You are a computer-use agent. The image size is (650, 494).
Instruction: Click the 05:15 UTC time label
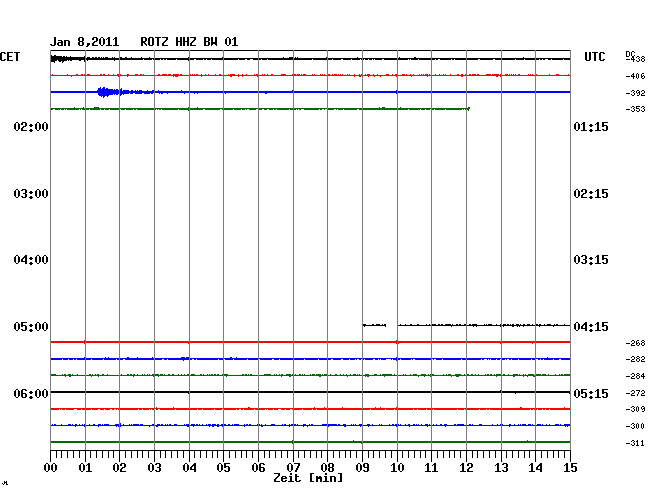pyautogui.click(x=591, y=393)
